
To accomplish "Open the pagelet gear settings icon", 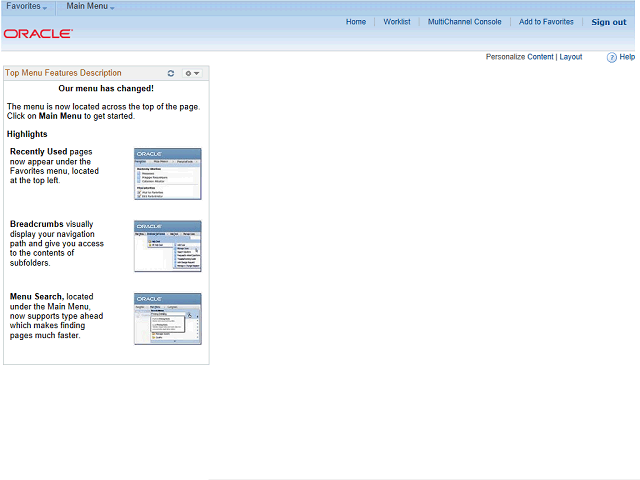I will pyautogui.click(x=188, y=73).
